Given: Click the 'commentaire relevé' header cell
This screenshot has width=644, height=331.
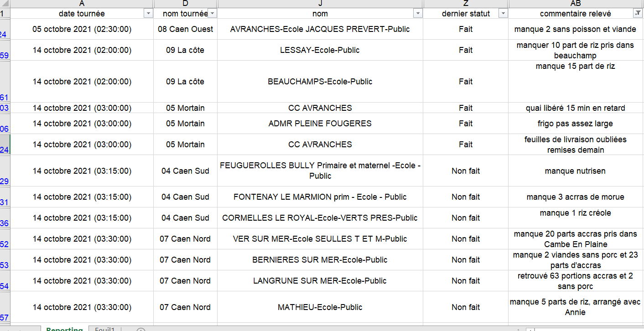Looking at the screenshot, I should coord(576,14).
